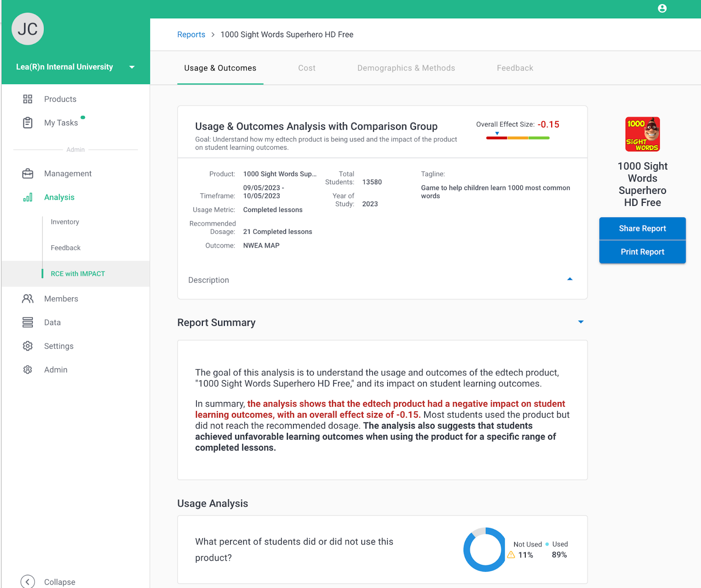
Task: Open Data in sidebar
Action: click(52, 322)
